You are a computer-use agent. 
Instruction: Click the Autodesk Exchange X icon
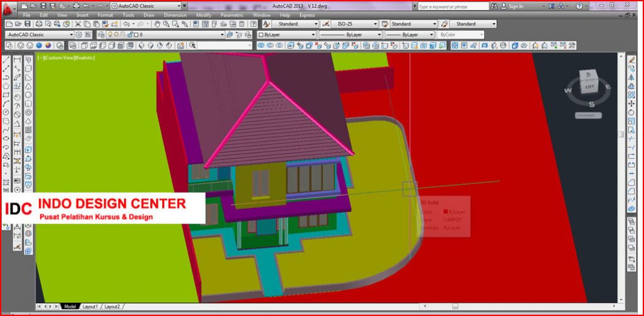point(551,6)
